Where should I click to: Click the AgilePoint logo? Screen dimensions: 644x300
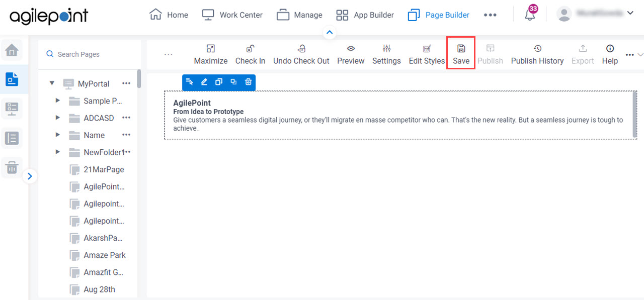tap(49, 16)
